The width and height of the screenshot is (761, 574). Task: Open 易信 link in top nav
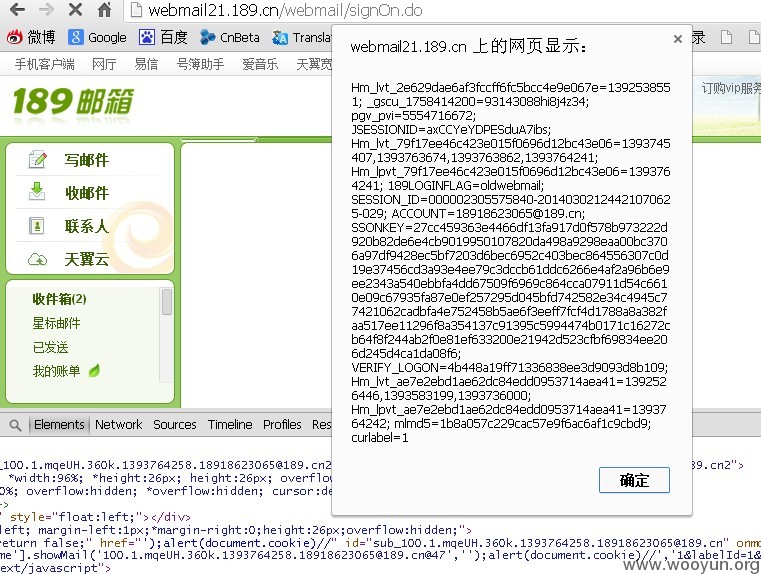146,64
